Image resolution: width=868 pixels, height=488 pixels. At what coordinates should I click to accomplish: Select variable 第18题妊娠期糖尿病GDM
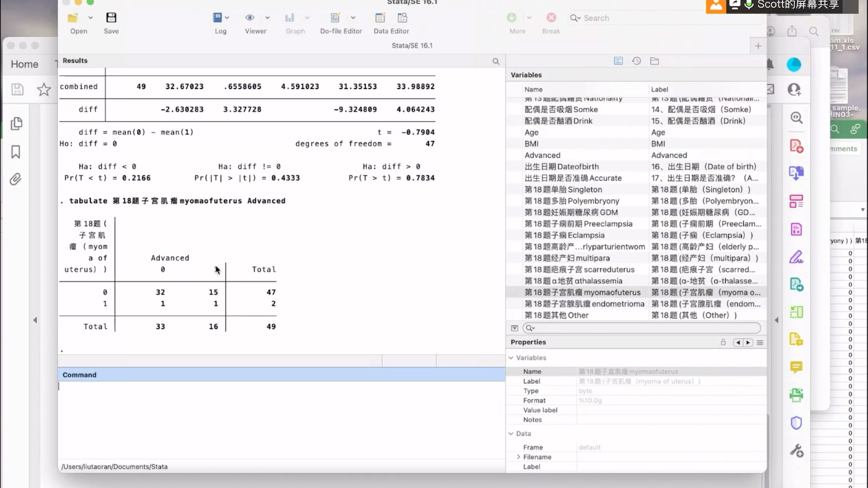click(x=636, y=213)
